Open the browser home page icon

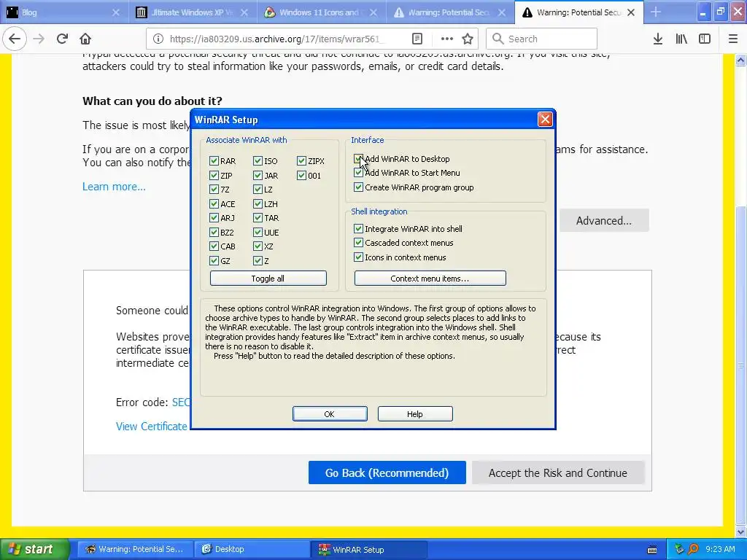(x=85, y=39)
